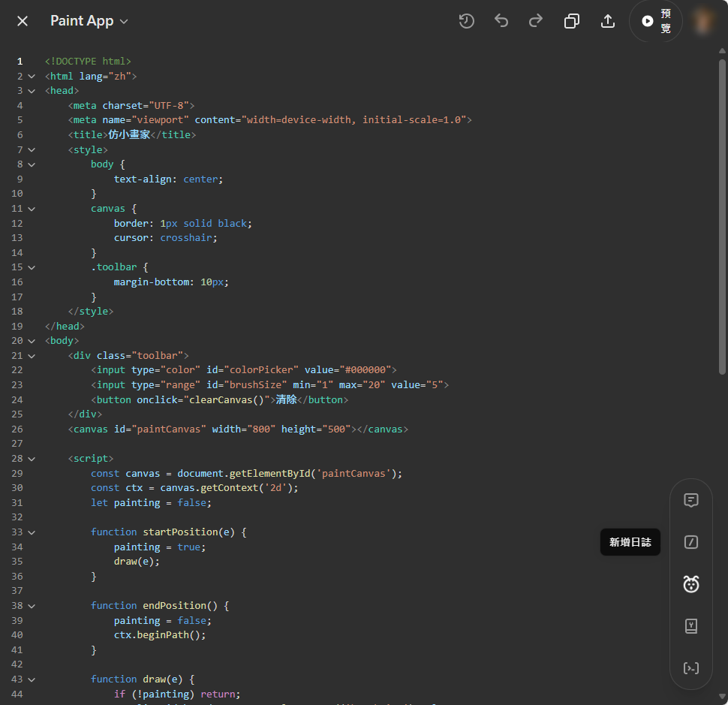Collapse the toolbar div at line 21

click(32, 356)
